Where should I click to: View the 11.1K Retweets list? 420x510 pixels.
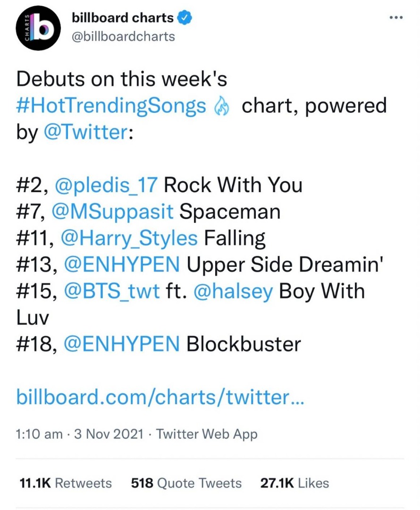tap(65, 483)
